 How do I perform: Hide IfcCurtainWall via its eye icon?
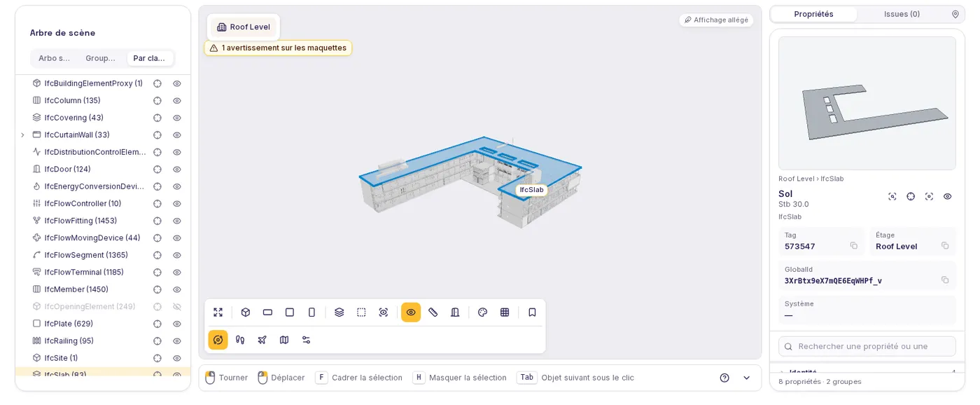pyautogui.click(x=177, y=135)
